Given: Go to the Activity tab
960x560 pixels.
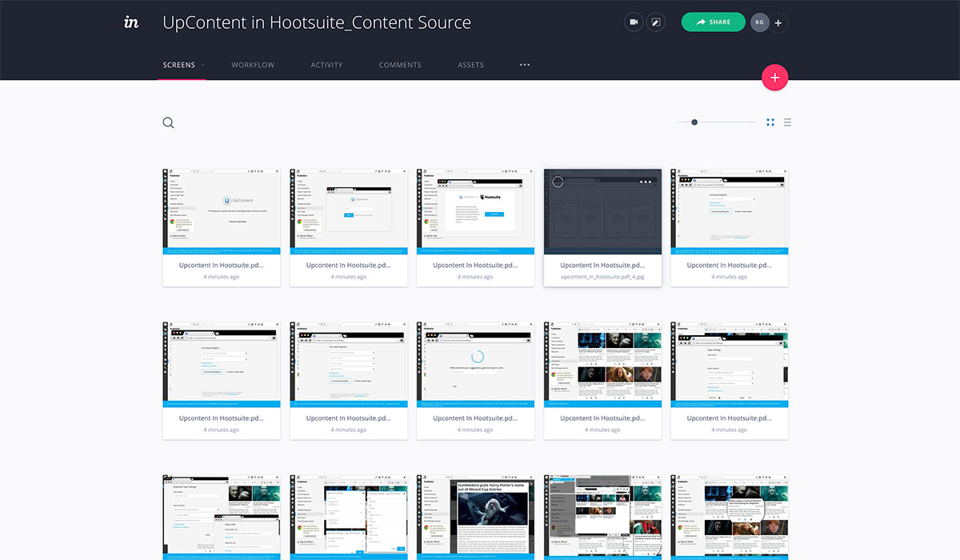Looking at the screenshot, I should pos(326,65).
